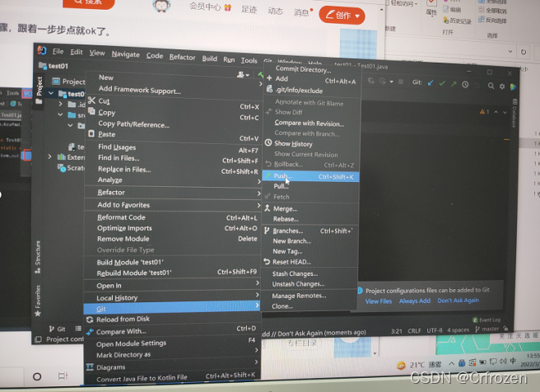Click master branch widget in status bar

487,329
